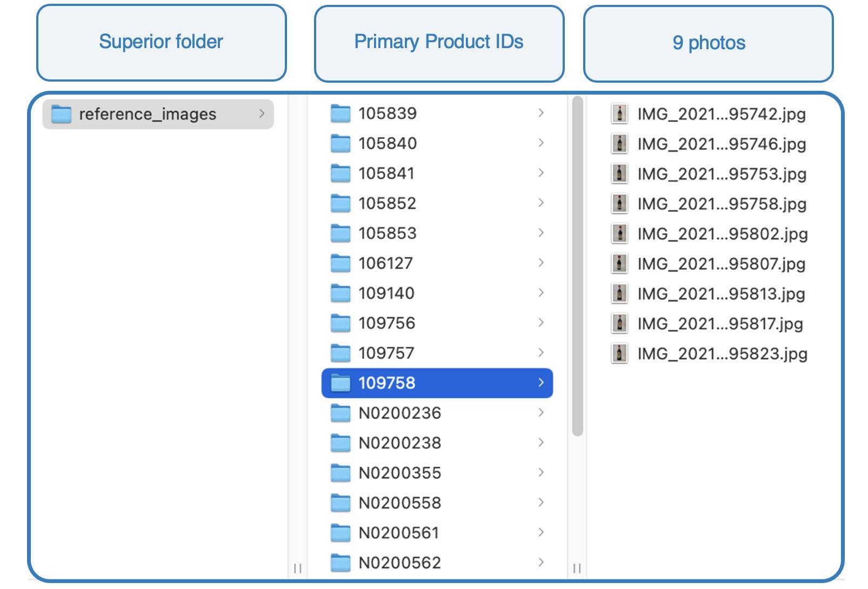Viewport: 868px width, 589px height.
Task: Click the thumbnail icon for IMG_2021...95807.jpg
Action: pyautogui.click(x=619, y=264)
